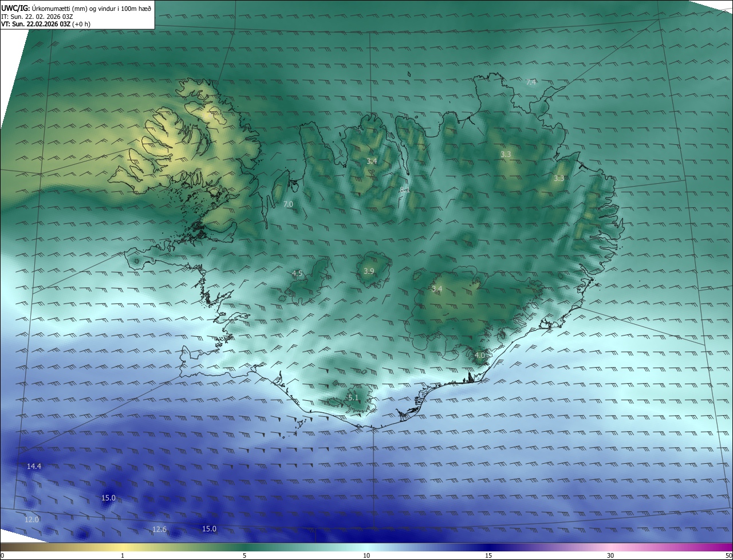Click the title line 'UWC/IG: Úrkomumætti (mm) og vindur í 100m hæð'
This screenshot has width=733, height=560.
coord(76,8)
